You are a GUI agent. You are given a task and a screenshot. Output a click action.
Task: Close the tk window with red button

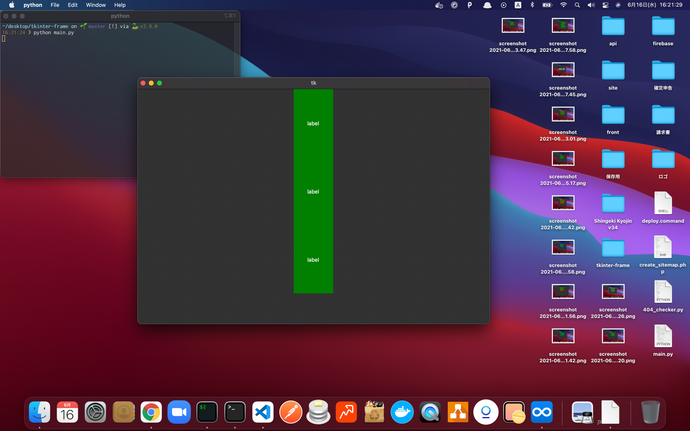click(143, 83)
